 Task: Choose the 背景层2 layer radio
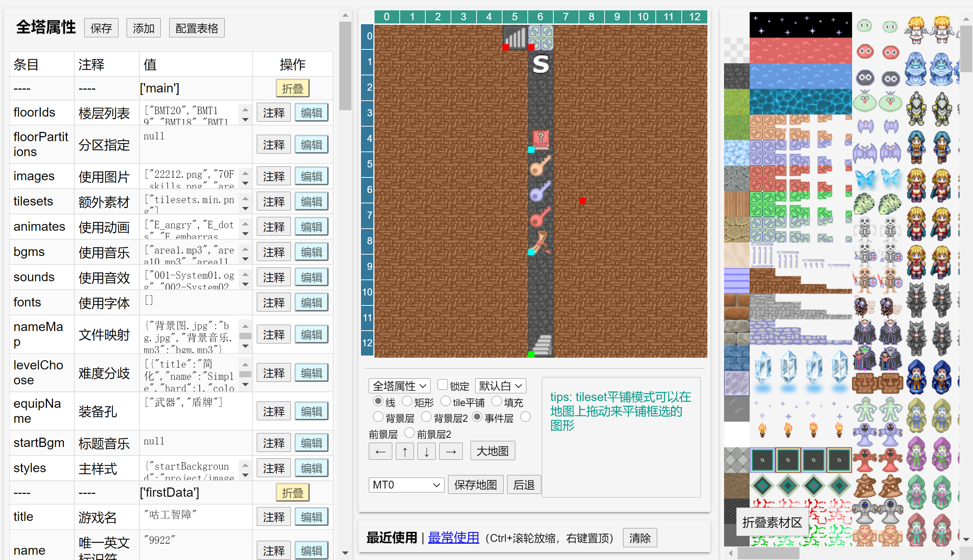(x=426, y=417)
